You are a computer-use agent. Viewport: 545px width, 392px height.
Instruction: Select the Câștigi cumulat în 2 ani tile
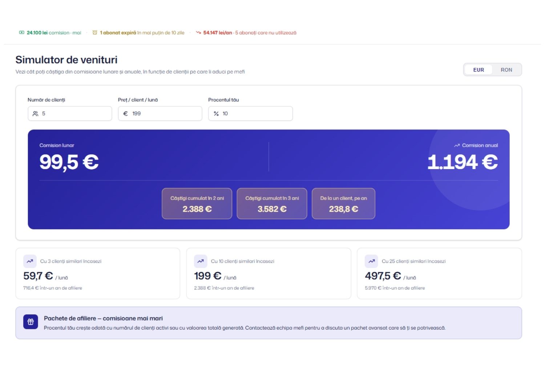[197, 204]
